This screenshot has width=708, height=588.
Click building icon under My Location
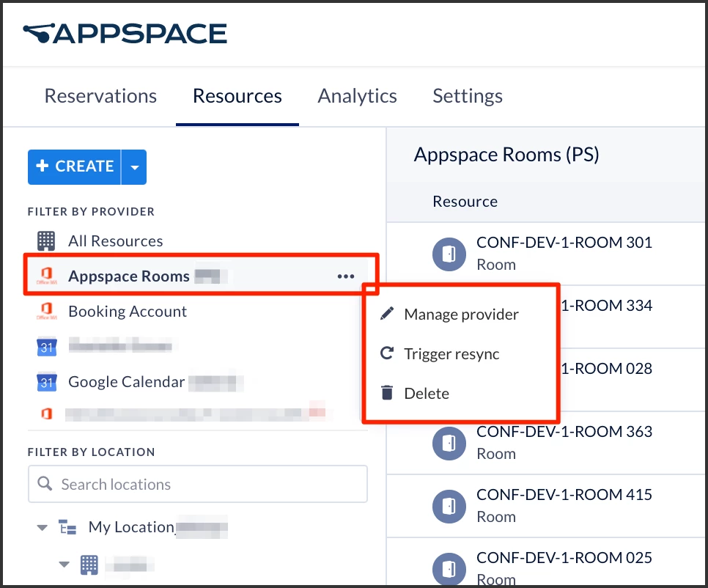coord(89,565)
